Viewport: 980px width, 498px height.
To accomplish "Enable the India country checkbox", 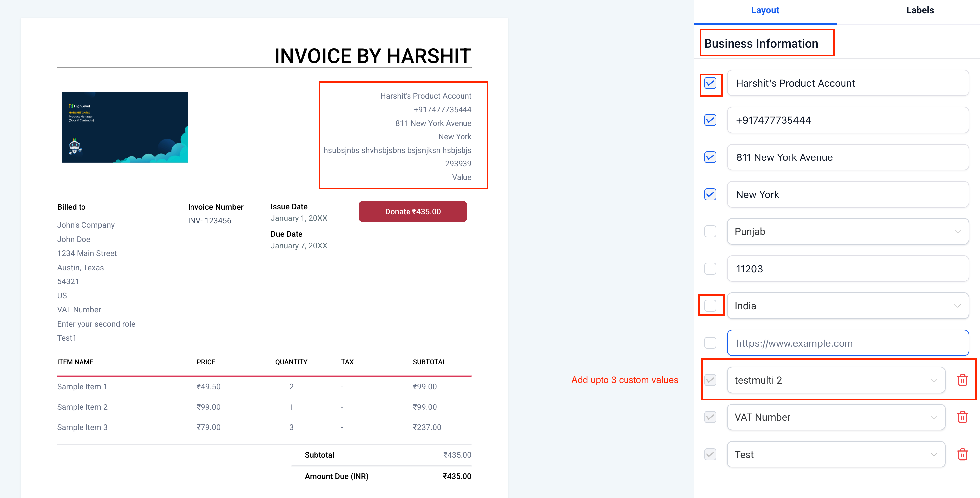I will point(710,306).
